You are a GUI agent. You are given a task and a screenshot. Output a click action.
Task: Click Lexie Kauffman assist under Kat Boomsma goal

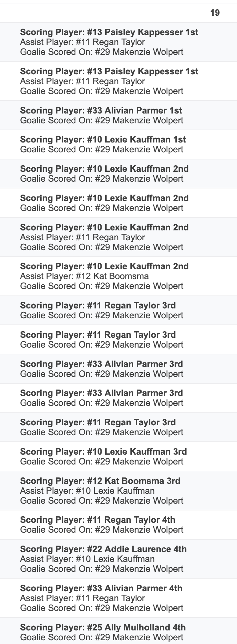(x=87, y=491)
